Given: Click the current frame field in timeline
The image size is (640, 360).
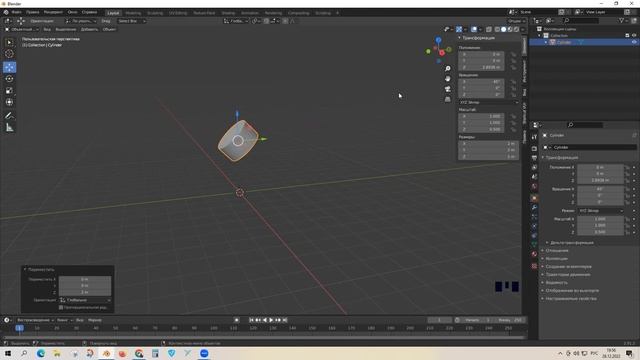Looking at the screenshot, I should (x=440, y=320).
